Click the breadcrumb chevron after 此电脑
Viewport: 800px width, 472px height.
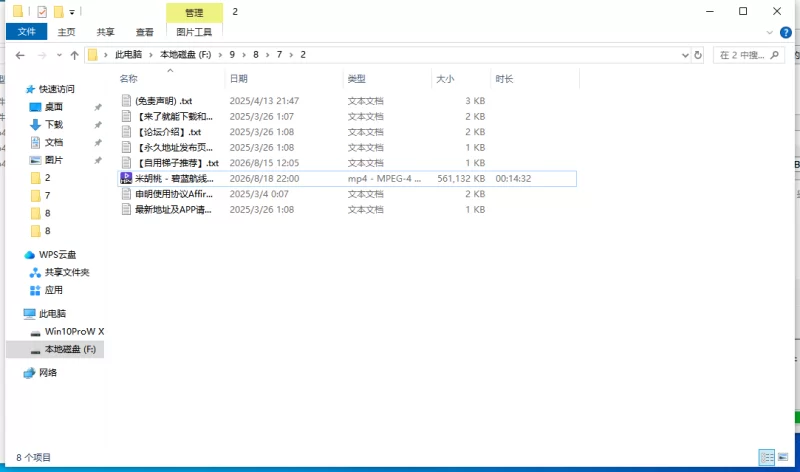[151, 55]
